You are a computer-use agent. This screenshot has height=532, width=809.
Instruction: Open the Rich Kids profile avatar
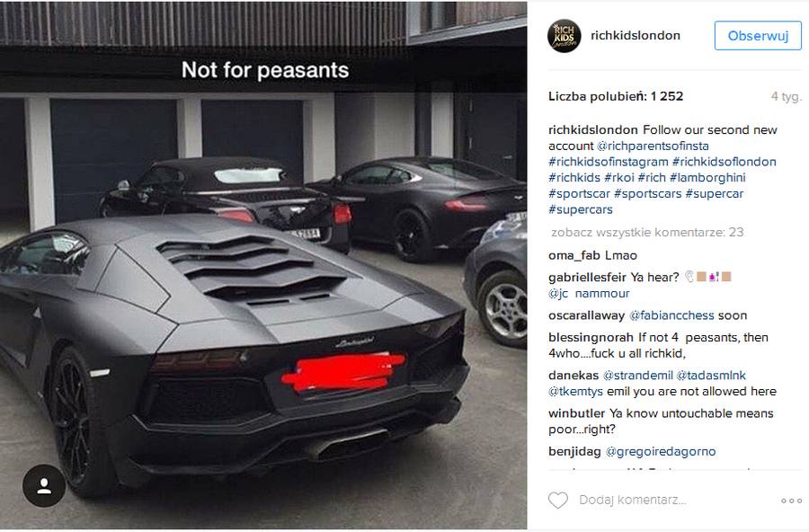click(x=564, y=36)
